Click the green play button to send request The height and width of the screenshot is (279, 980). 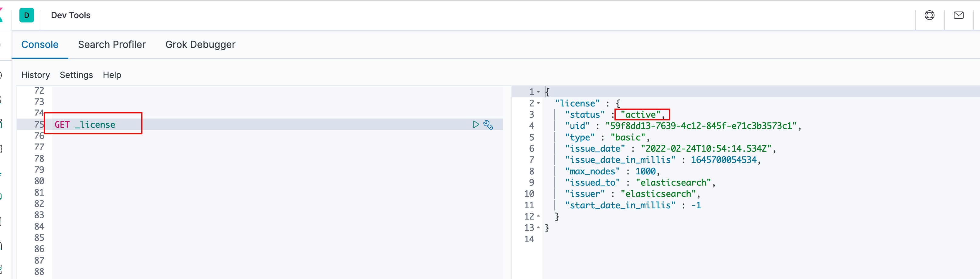(x=475, y=124)
